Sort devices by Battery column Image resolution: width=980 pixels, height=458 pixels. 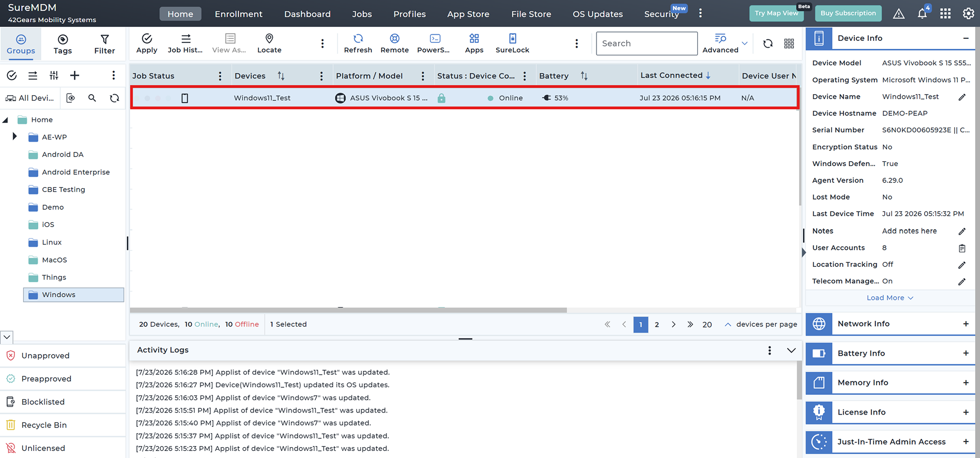tap(584, 76)
